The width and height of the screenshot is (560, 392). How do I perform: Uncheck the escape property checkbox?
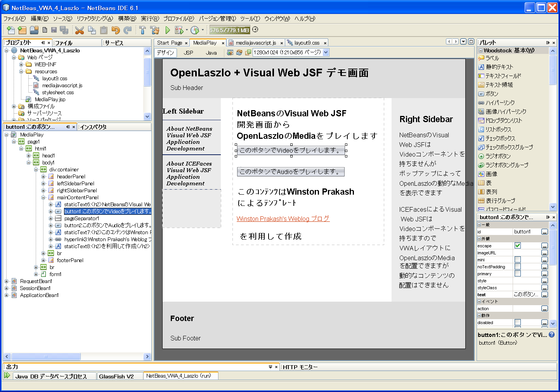pos(517,245)
